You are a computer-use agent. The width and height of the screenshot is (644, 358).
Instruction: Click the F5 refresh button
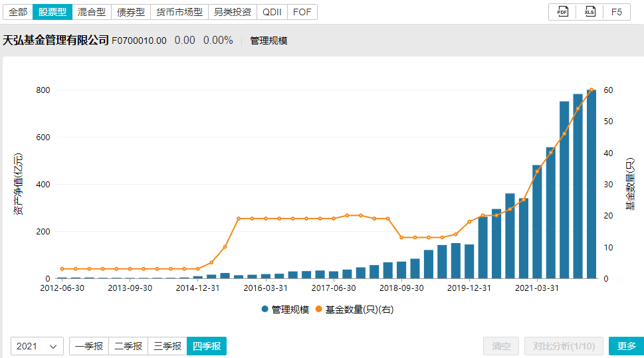click(617, 12)
